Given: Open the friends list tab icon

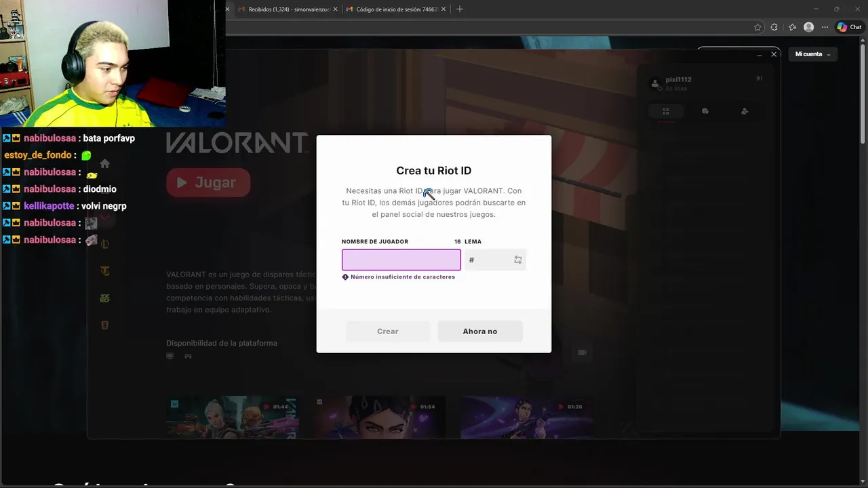Looking at the screenshot, I should (666, 111).
